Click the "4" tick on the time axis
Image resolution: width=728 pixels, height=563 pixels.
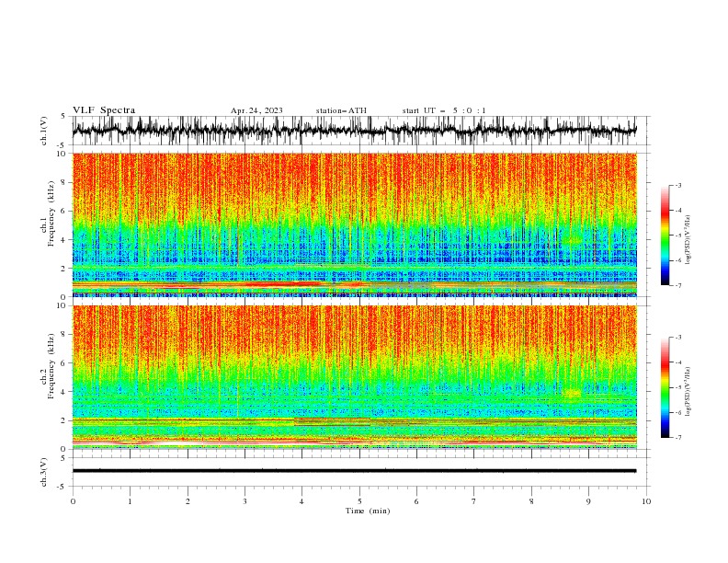point(301,501)
